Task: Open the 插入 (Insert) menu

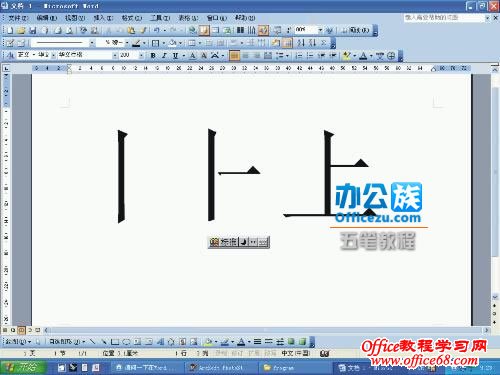Action: point(104,18)
